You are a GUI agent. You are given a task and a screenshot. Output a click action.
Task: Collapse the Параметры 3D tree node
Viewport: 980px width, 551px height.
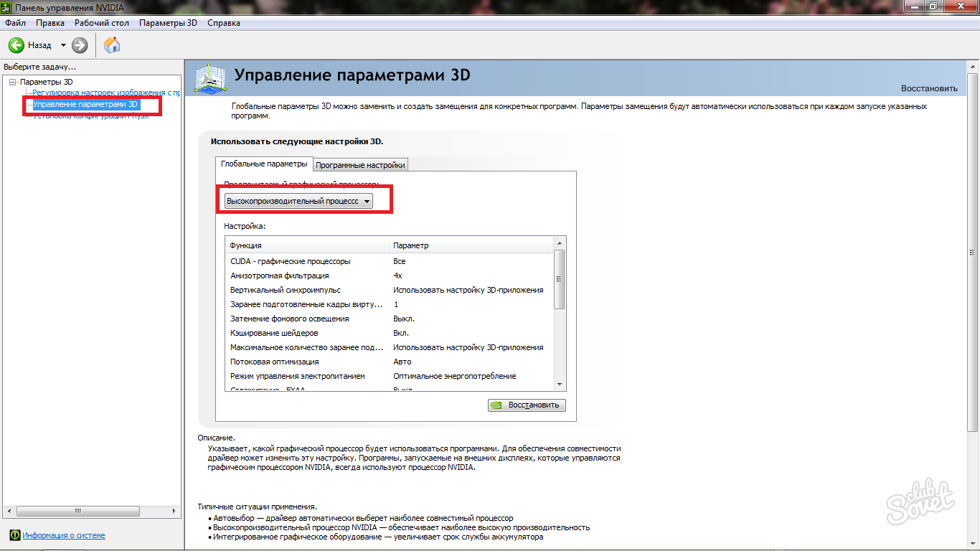pos(12,82)
